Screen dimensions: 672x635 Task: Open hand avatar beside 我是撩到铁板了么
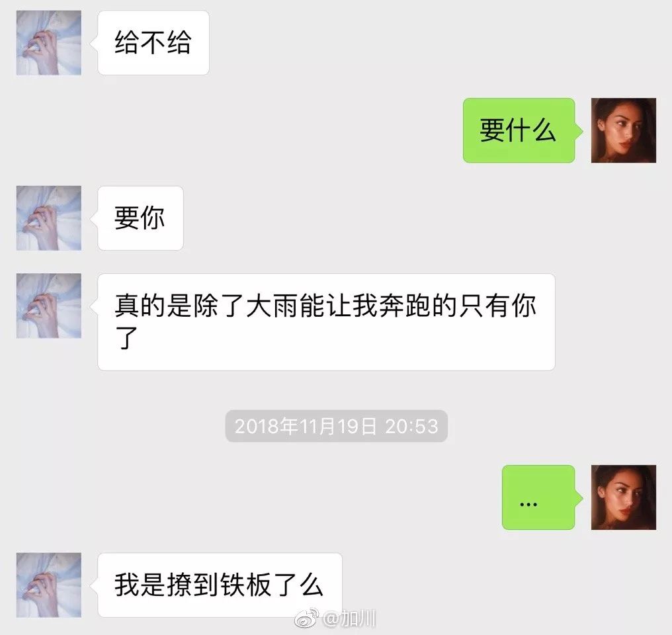(49, 585)
